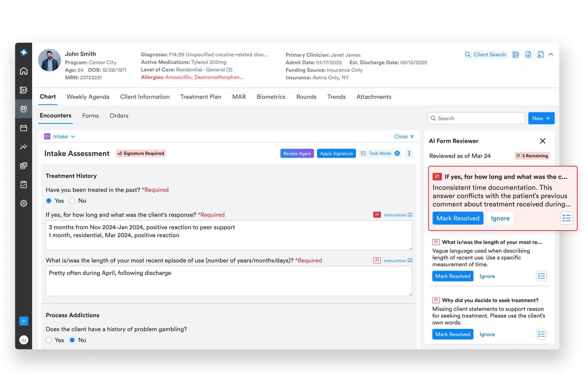Open the JJ user avatar
588x392 pixels.
click(24, 340)
